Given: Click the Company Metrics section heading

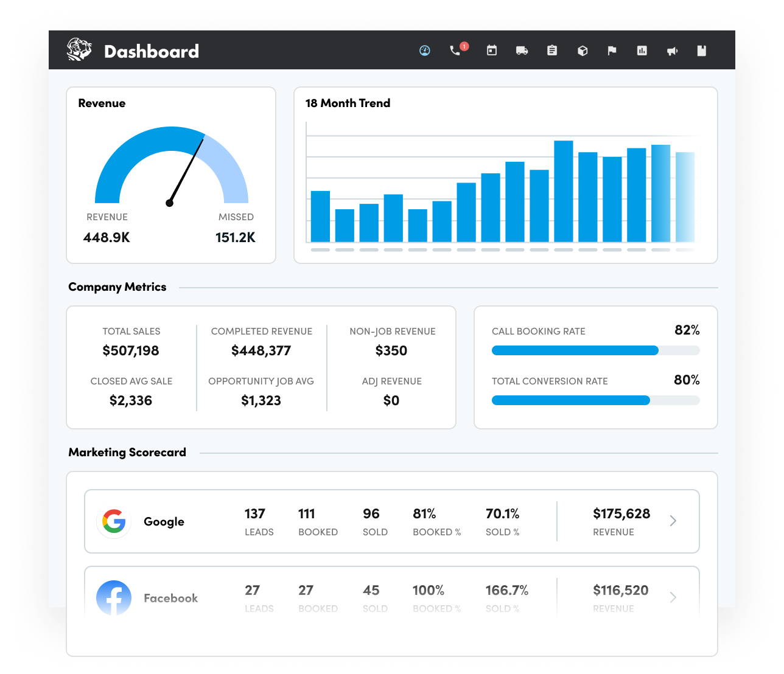Looking at the screenshot, I should pos(117,287).
